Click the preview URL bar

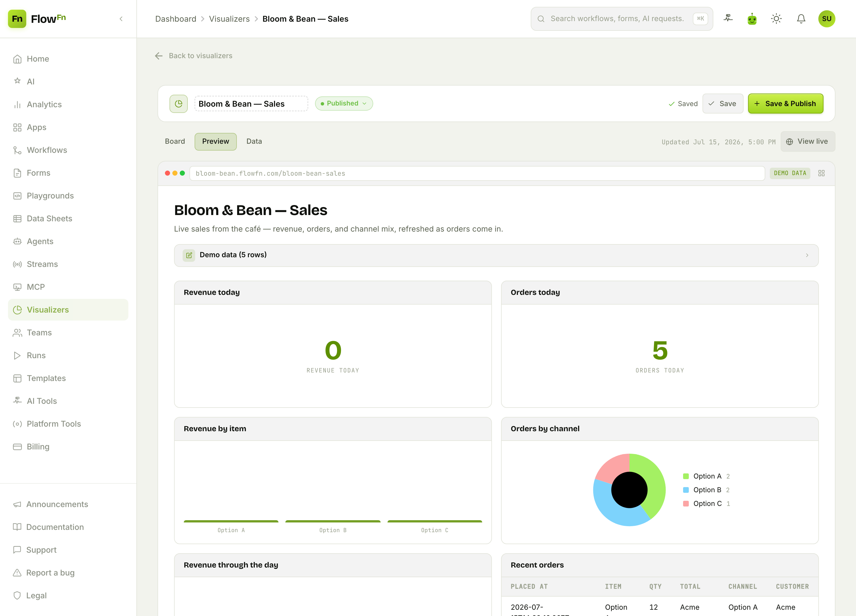(x=477, y=173)
